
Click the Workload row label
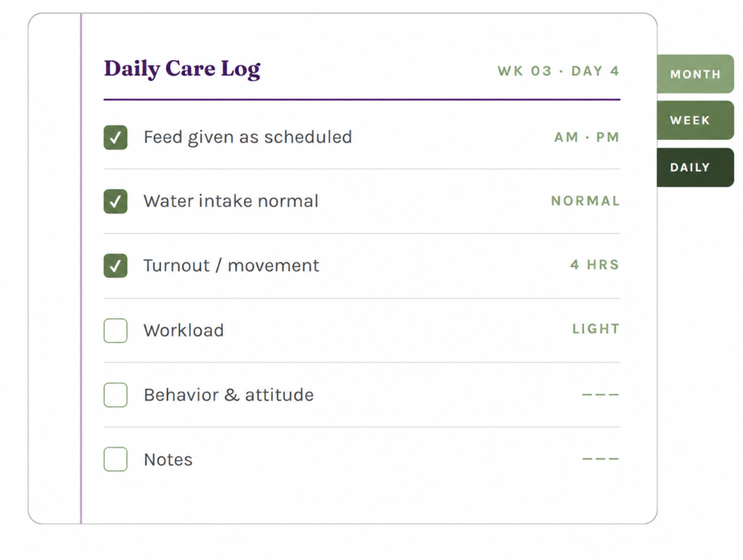coord(184,330)
